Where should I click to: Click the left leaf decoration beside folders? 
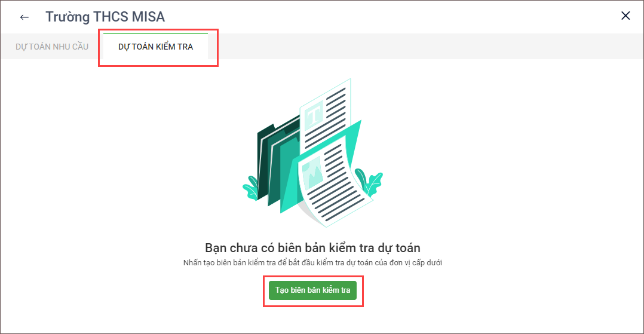point(251,188)
